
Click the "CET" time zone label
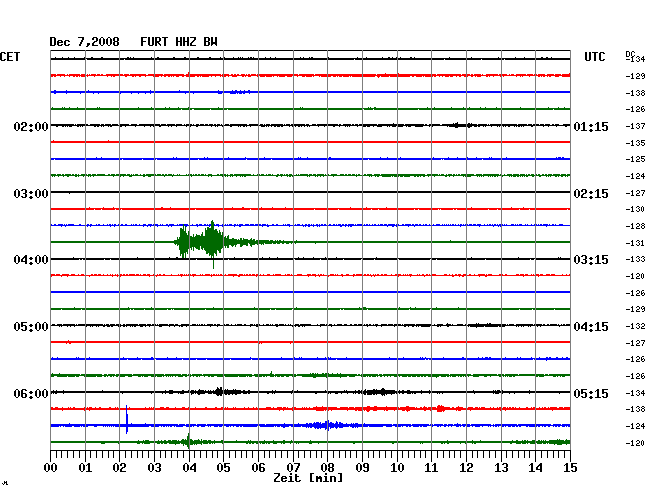[10, 57]
